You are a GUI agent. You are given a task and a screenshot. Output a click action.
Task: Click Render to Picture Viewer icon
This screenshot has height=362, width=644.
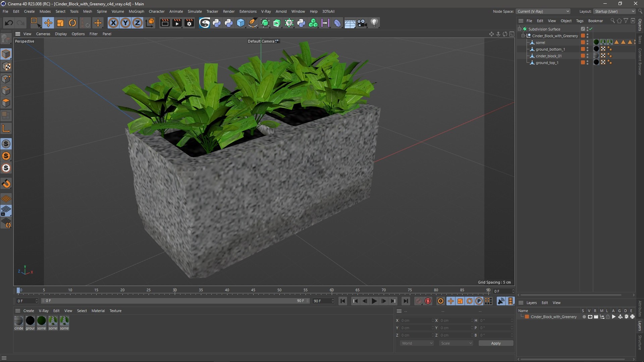click(x=177, y=23)
